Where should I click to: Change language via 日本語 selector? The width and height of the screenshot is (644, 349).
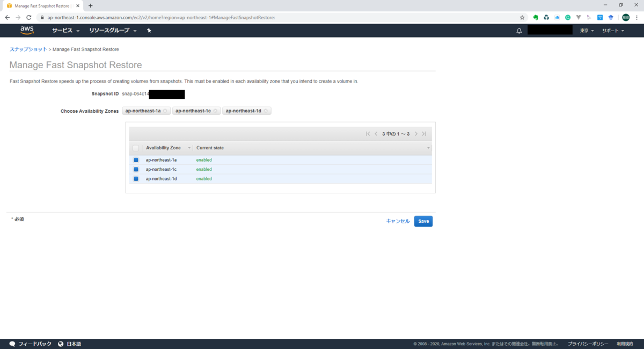tap(69, 344)
